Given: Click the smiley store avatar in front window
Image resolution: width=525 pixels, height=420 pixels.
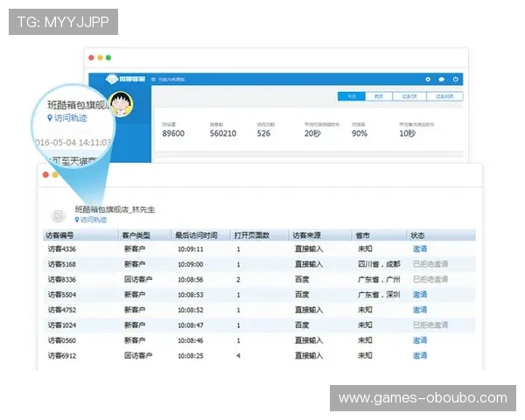Looking at the screenshot, I should 59,214.
